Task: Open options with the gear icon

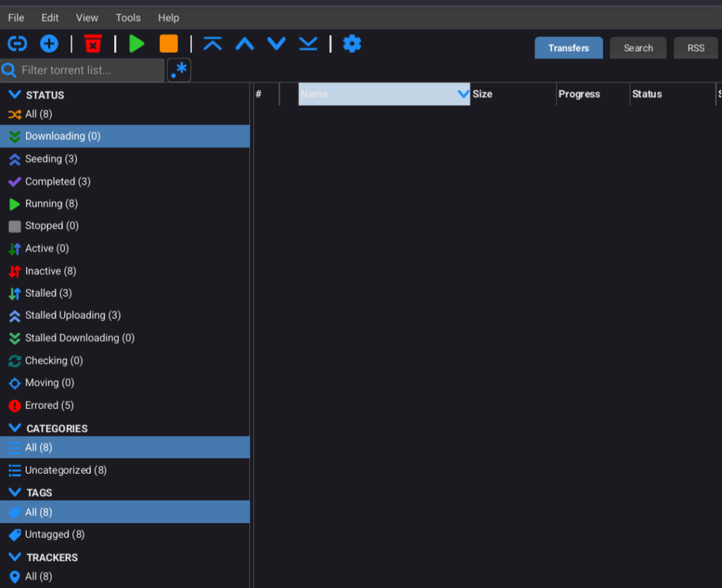Action: (x=352, y=44)
